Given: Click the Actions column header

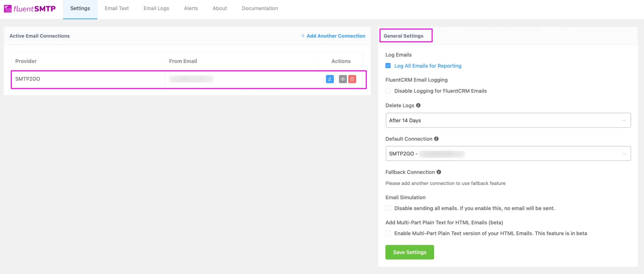Looking at the screenshot, I should 341,61.
